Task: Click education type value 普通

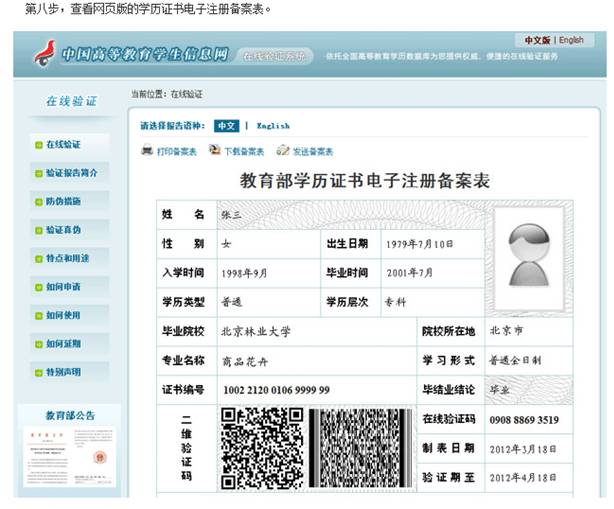Action: pyautogui.click(x=231, y=302)
